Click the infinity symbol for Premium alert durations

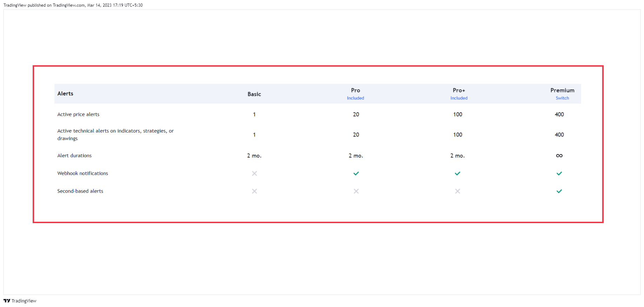559,155
